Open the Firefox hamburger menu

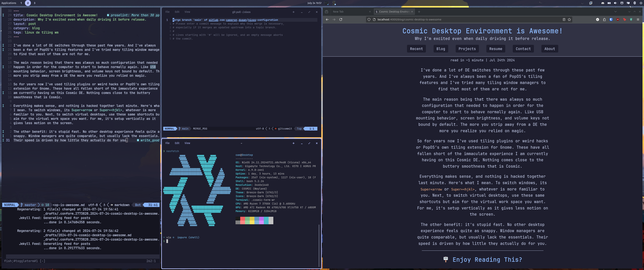point(638,20)
